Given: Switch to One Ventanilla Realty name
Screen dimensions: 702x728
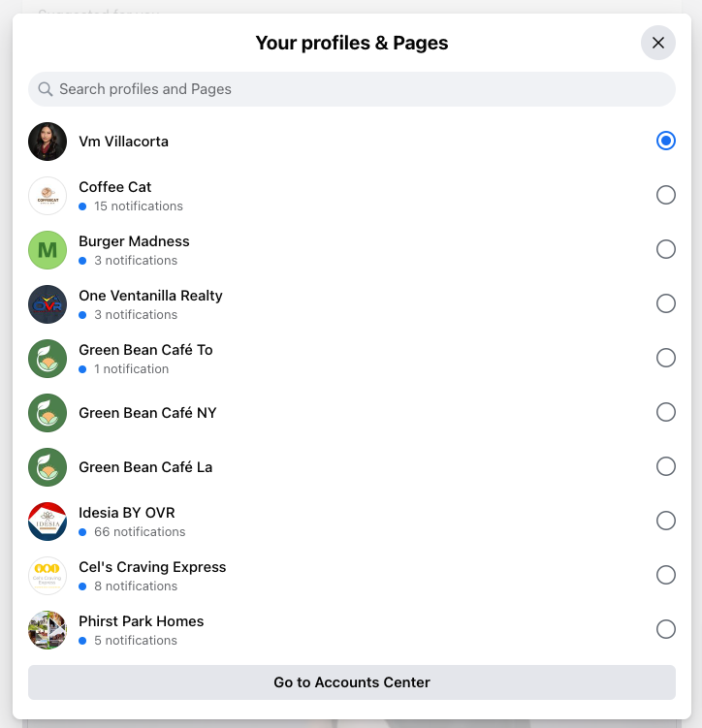Looking at the screenshot, I should pyautogui.click(x=150, y=296).
